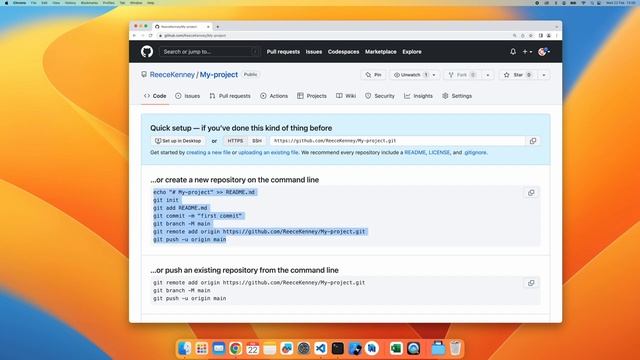Open the Trash in the Dock

coord(456,348)
